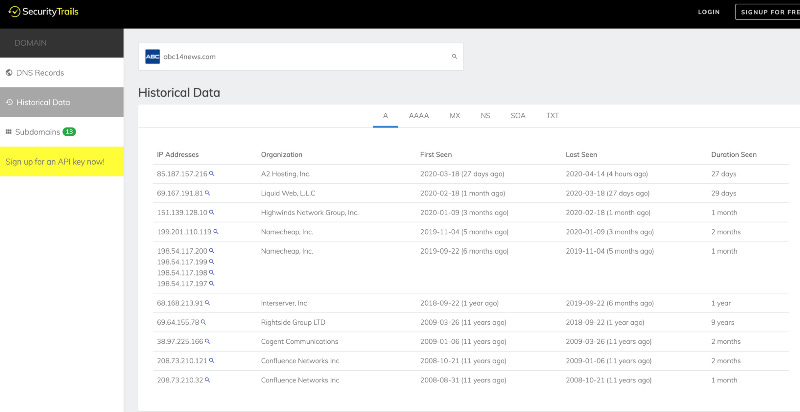Click the 29 days duration cell

724,193
